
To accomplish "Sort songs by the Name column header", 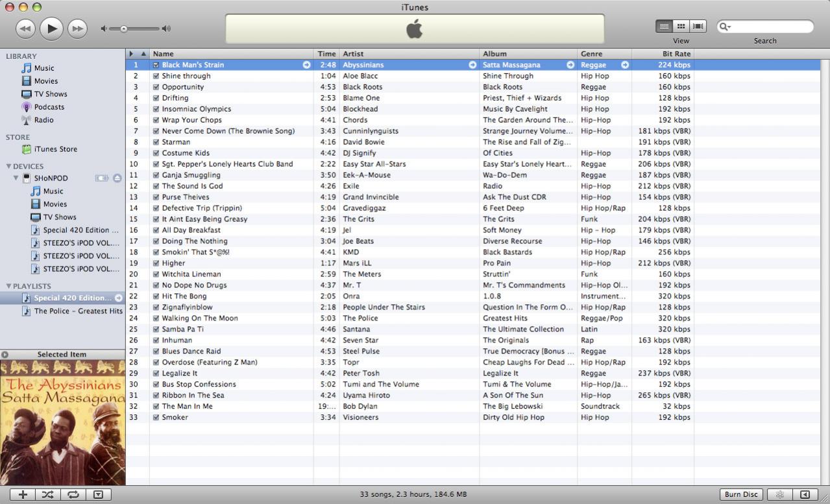I will [x=232, y=54].
